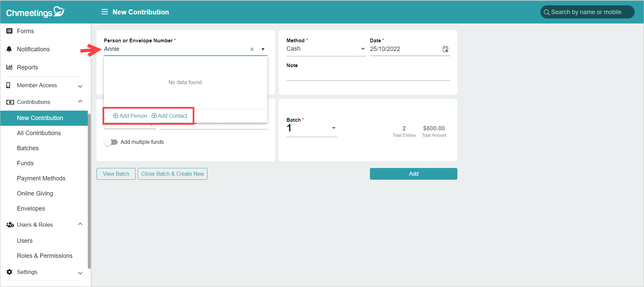Click the Total Entries count 2
This screenshot has width=644, height=287.
404,128
